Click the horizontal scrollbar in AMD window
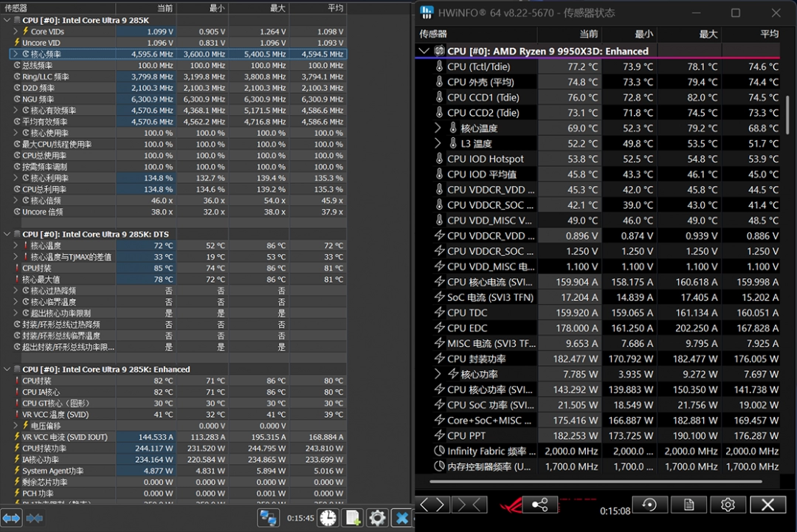This screenshot has width=797, height=532. [596, 481]
